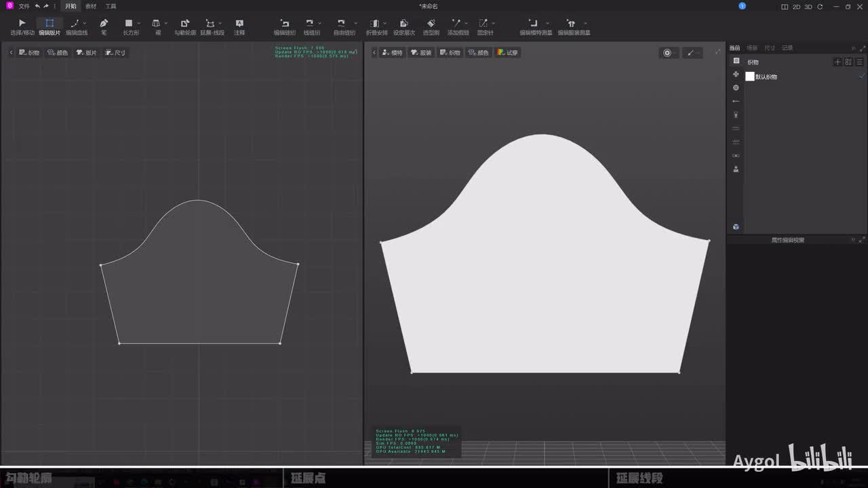This screenshot has width=868, height=488.
Task: Open the 记录 tab in right panel
Action: (x=787, y=48)
